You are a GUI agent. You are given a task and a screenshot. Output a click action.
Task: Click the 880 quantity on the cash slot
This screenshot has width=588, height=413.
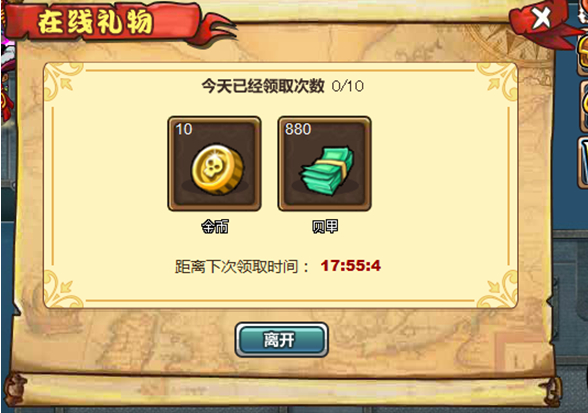298,129
